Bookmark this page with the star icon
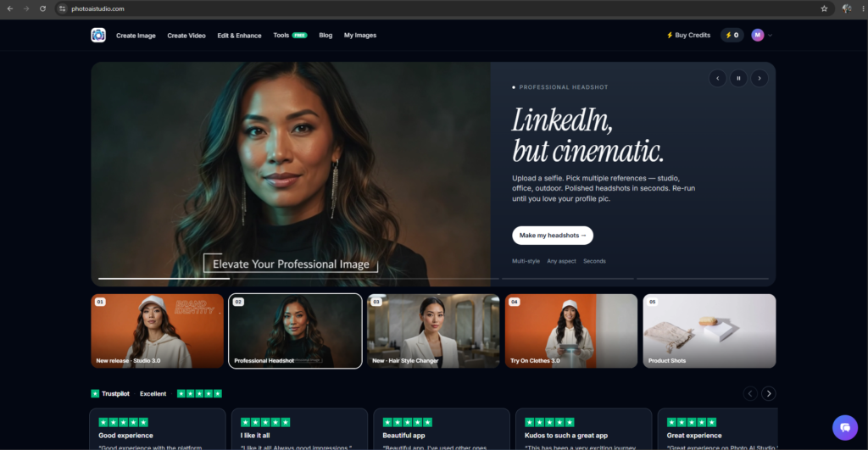This screenshot has height=450, width=868. (824, 8)
